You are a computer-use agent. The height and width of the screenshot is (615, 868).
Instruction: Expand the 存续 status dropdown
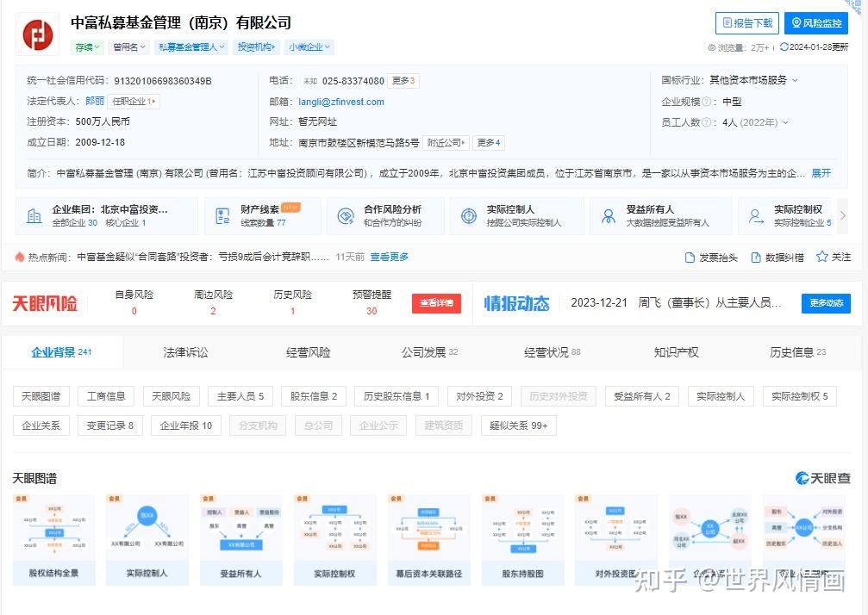click(x=87, y=47)
